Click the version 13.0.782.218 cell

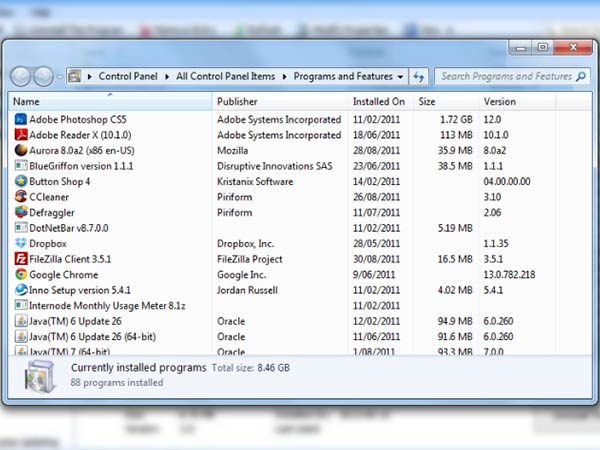tap(509, 274)
